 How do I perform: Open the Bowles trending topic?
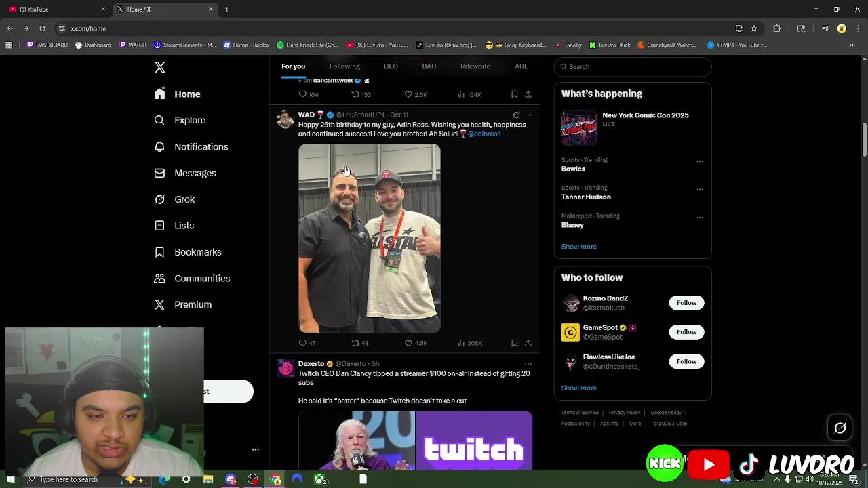[573, 169]
